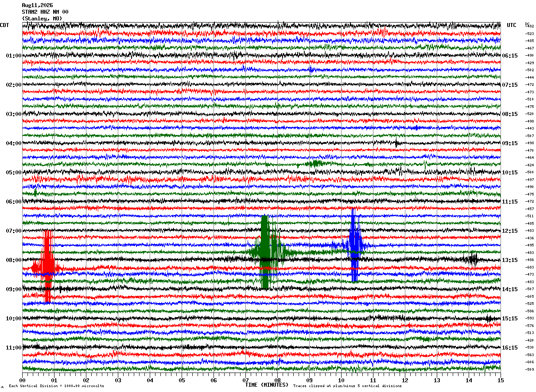Select the station code STAM2 HHZ NM 00
This screenshot has height=392, width=536.
click(x=45, y=12)
